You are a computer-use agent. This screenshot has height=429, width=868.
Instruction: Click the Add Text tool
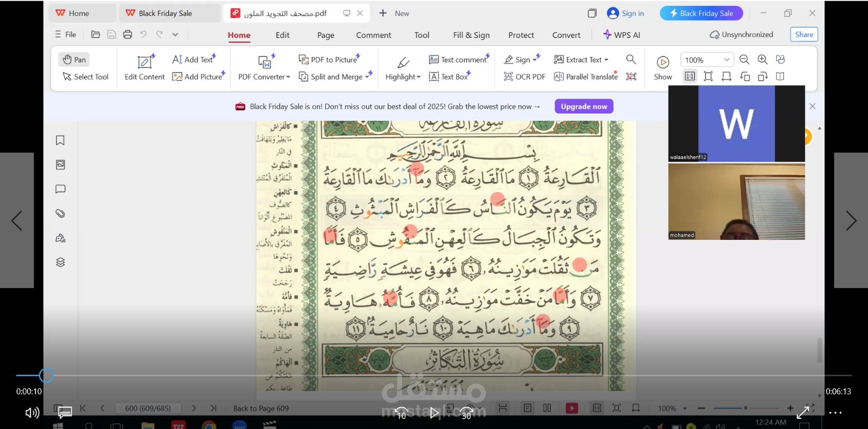[194, 59]
